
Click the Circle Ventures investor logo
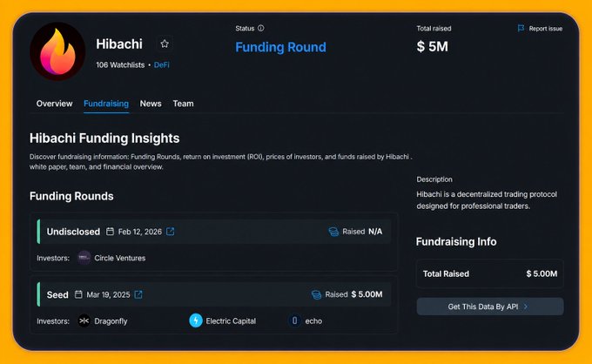point(84,258)
